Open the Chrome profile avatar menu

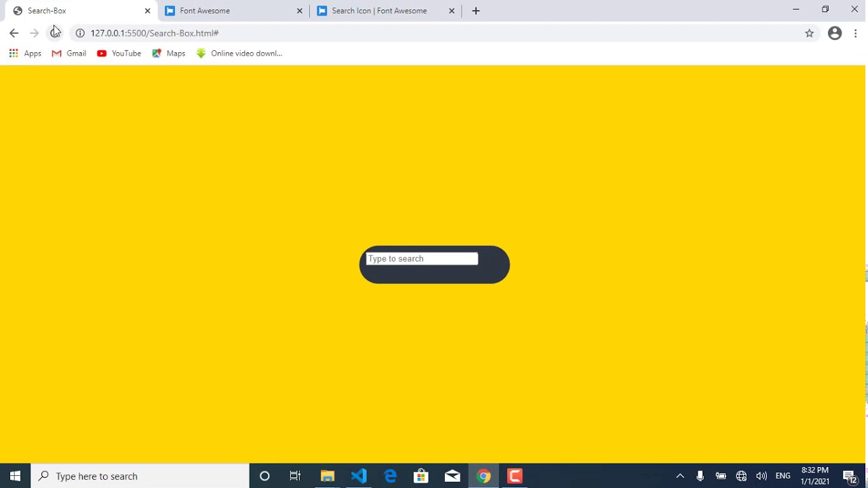click(835, 33)
